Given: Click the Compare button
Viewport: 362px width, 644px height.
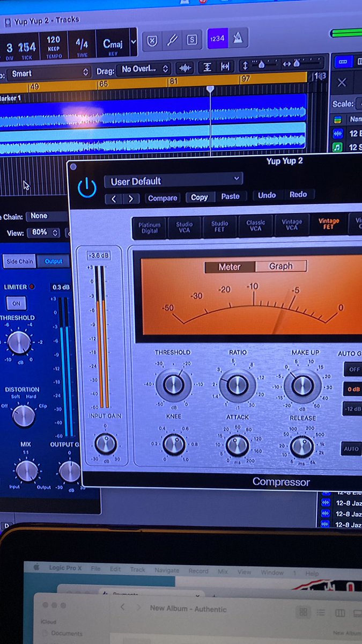Looking at the screenshot, I should click(x=162, y=198).
